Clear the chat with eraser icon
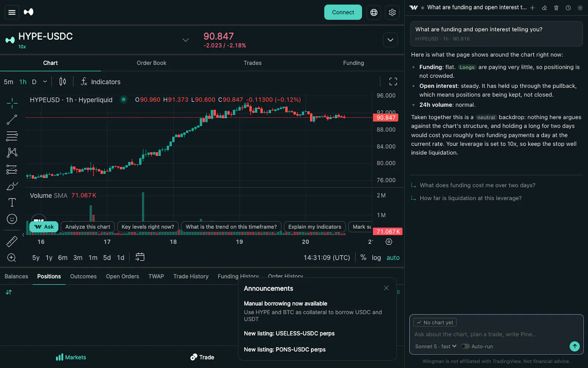 (544, 8)
